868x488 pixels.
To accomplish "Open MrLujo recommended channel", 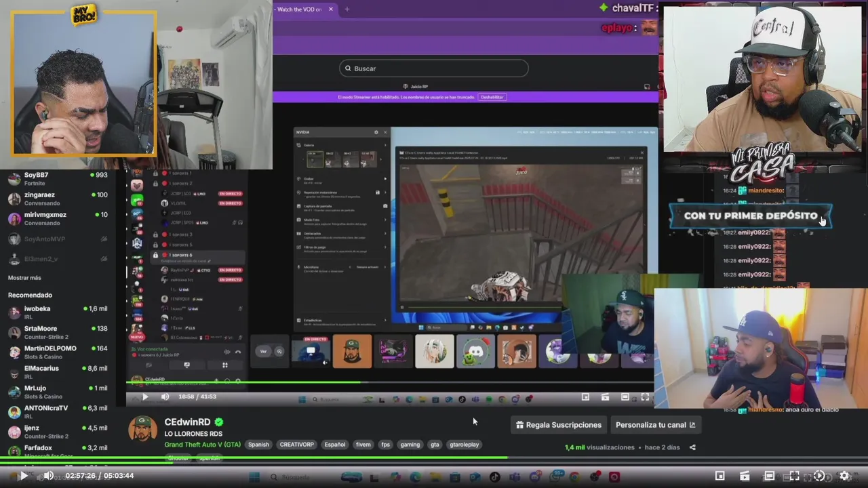I will click(58, 392).
